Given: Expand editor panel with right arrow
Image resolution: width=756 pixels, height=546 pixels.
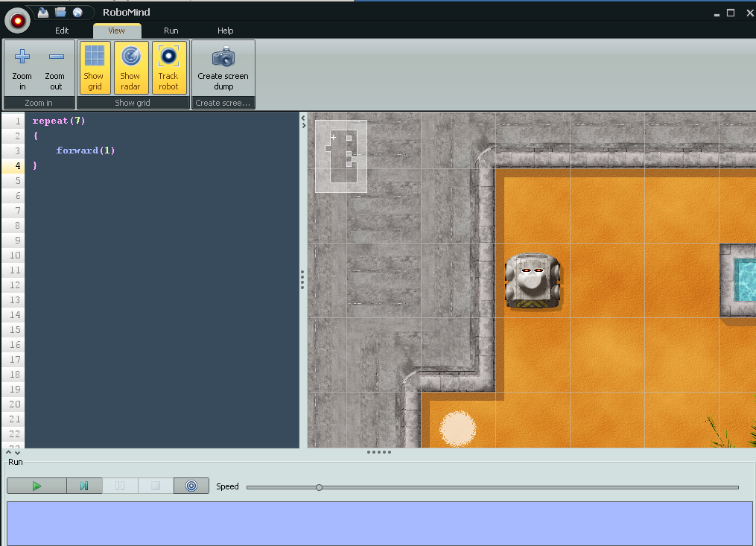Looking at the screenshot, I should [303, 125].
